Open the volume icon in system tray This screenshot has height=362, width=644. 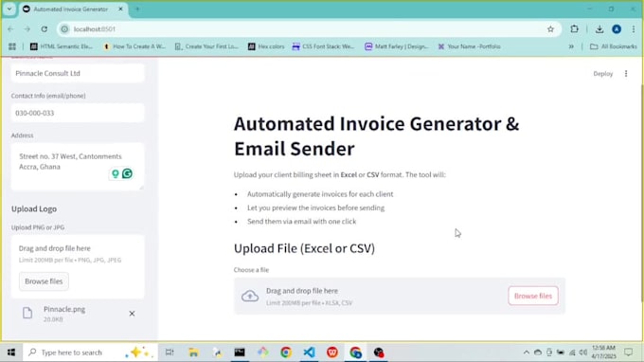582,353
